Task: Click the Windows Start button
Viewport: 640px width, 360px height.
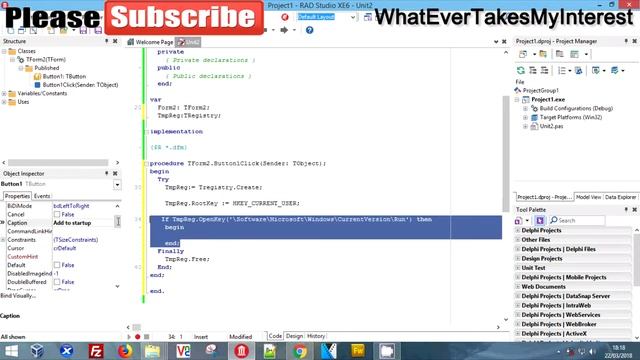Action: 11,351
